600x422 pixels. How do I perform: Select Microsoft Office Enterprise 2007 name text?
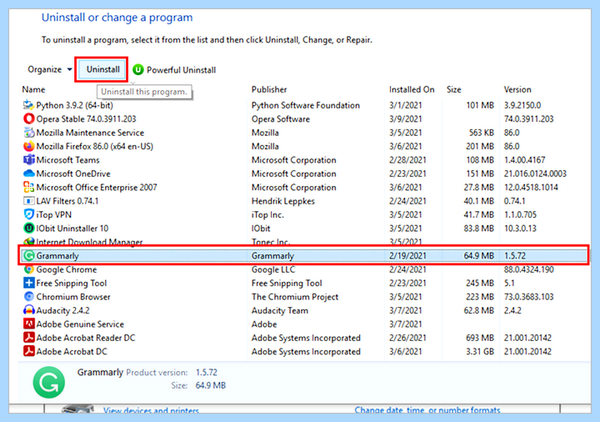[96, 187]
